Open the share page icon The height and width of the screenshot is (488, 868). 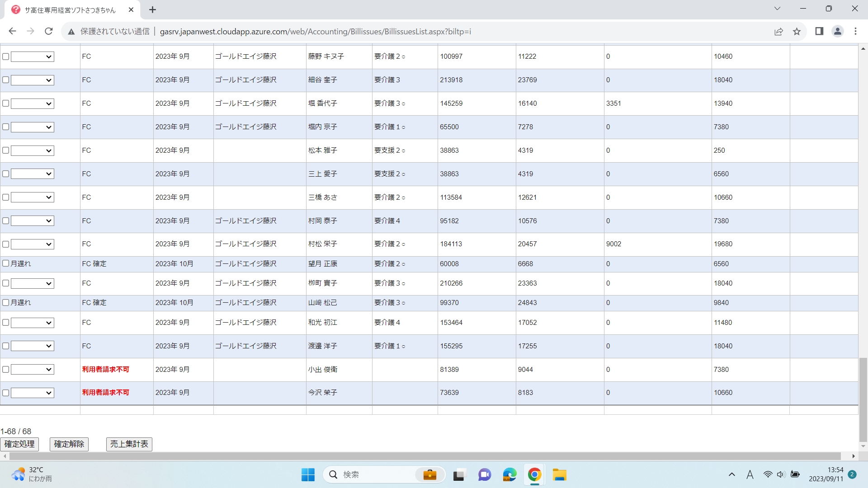pos(778,31)
